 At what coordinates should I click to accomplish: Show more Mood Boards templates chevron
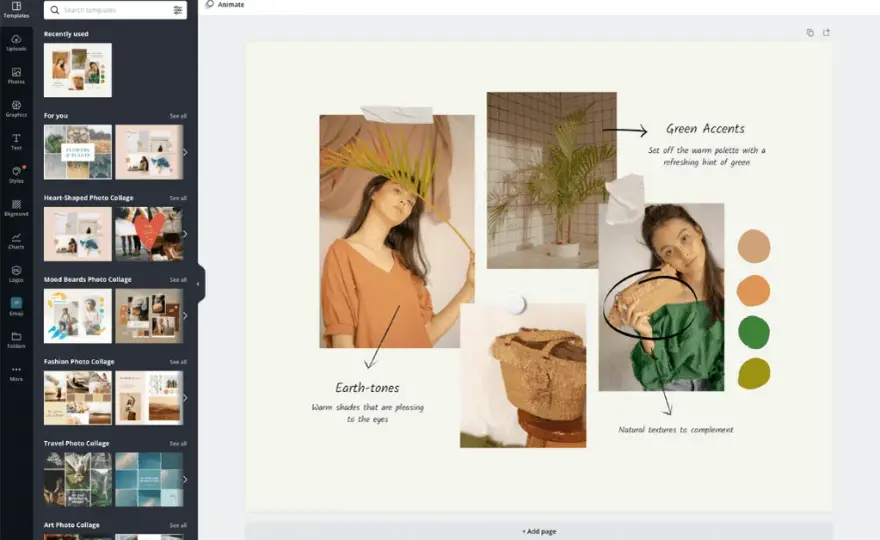pos(185,315)
